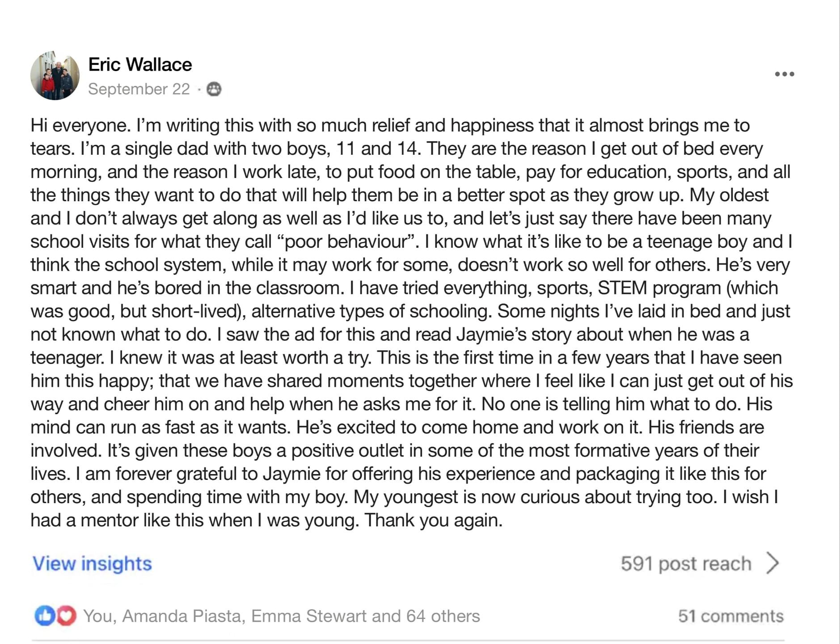Open the Eric Wallace profile name link
840x644 pixels.
pyautogui.click(x=140, y=64)
